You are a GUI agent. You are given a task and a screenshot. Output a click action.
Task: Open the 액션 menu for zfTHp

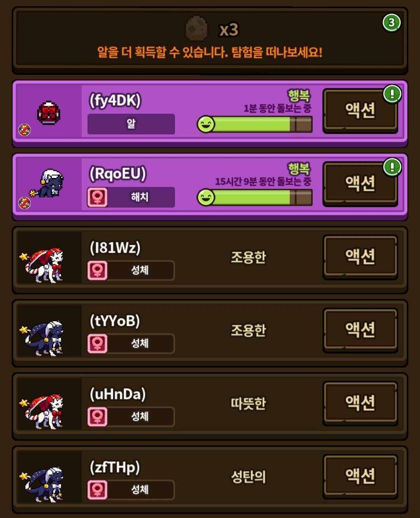pyautogui.click(x=360, y=476)
